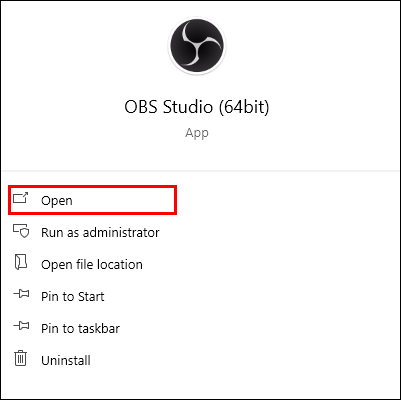
Task: Click the OBS Studio logo icon
Action: 197,46
